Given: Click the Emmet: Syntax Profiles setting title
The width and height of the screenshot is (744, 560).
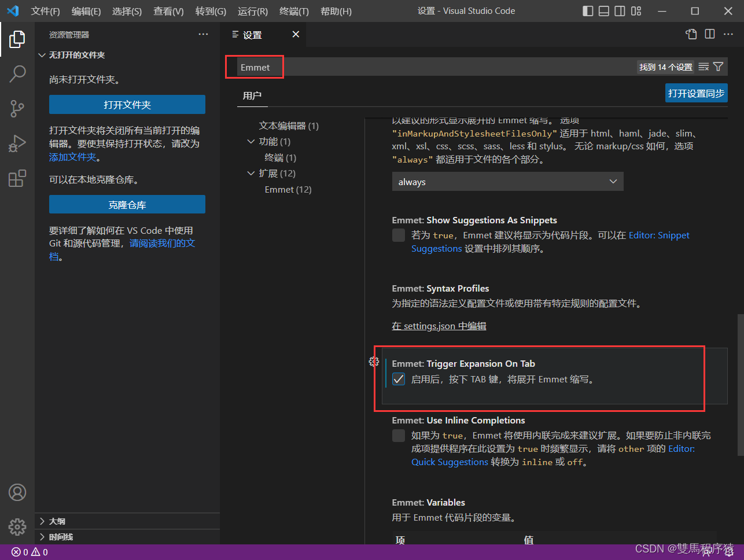Looking at the screenshot, I should (440, 288).
